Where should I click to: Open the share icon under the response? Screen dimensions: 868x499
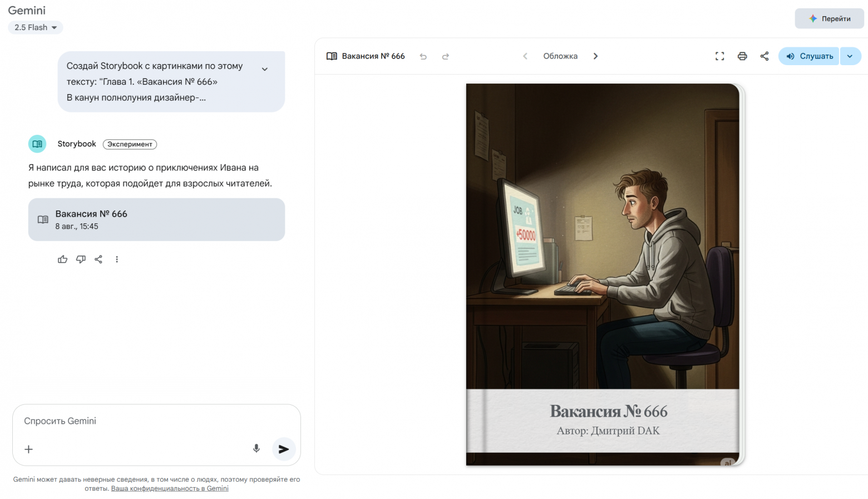point(98,259)
